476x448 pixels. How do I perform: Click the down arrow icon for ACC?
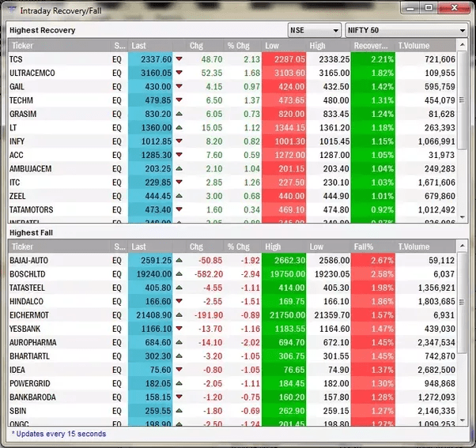(179, 155)
